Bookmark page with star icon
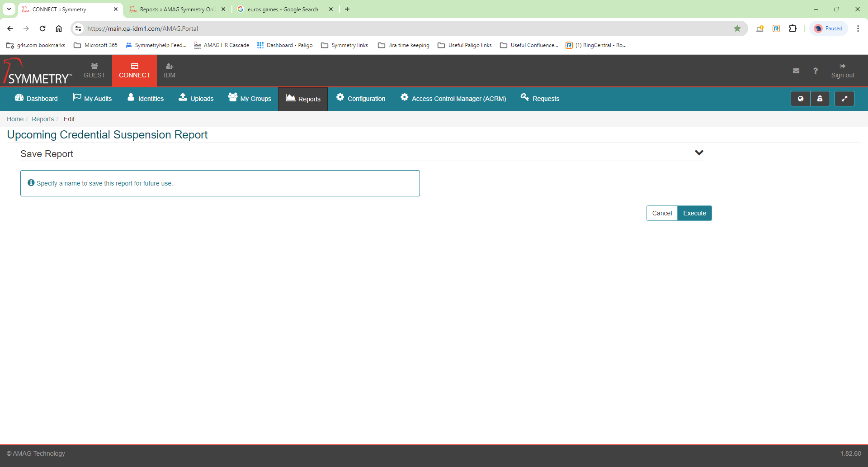 click(737, 29)
